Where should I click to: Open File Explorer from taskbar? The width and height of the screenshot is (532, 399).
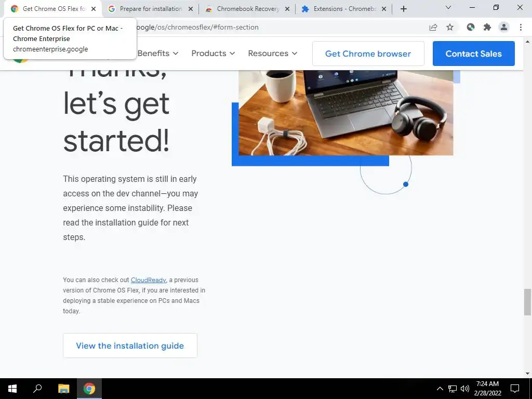coord(63,389)
